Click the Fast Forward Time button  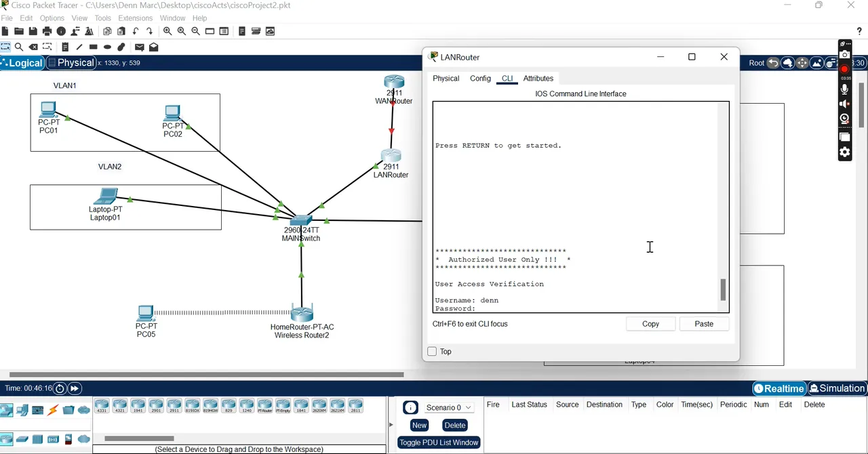point(75,388)
